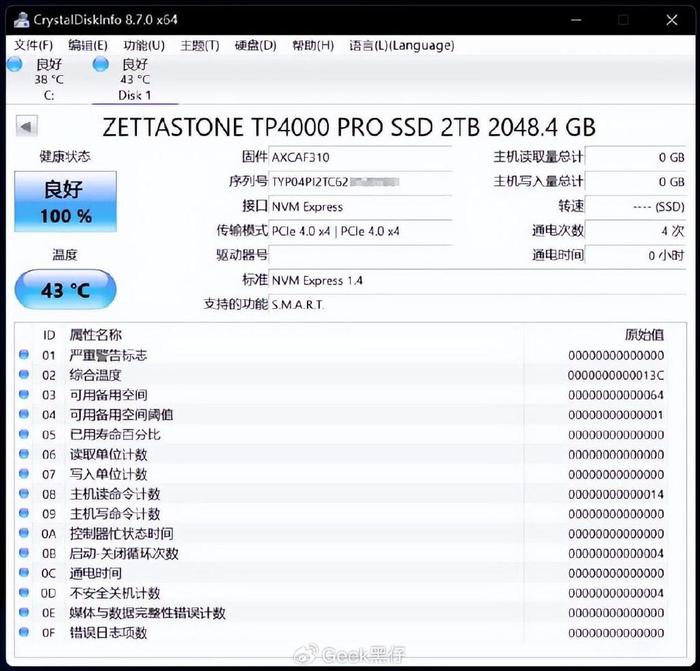Click the 通电时间 value 0 小时

click(636, 256)
